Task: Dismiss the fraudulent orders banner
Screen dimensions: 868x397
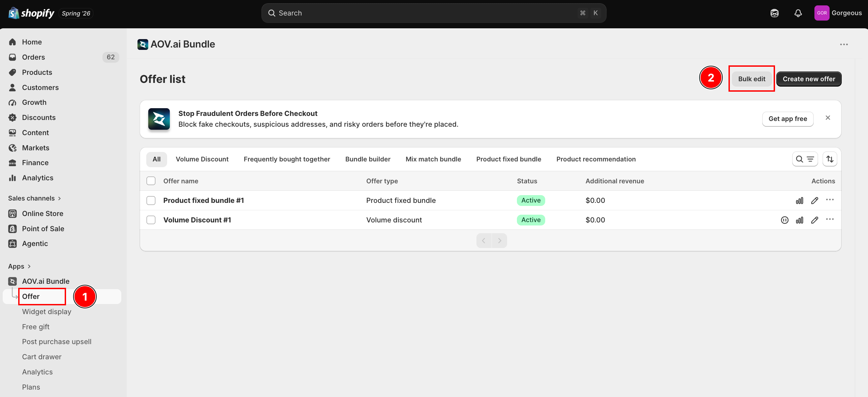Action: coord(828,118)
